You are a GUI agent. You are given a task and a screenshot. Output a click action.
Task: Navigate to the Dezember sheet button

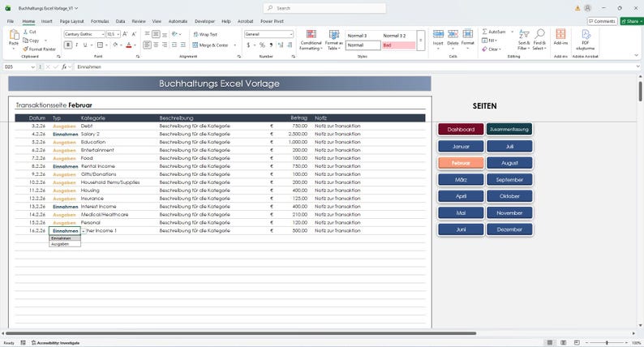pyautogui.click(x=509, y=229)
